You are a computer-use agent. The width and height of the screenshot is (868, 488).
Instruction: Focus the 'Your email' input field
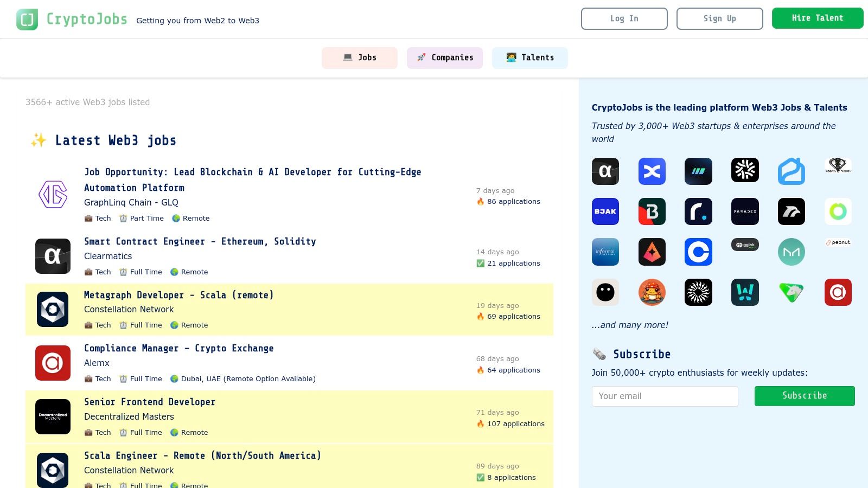(665, 396)
